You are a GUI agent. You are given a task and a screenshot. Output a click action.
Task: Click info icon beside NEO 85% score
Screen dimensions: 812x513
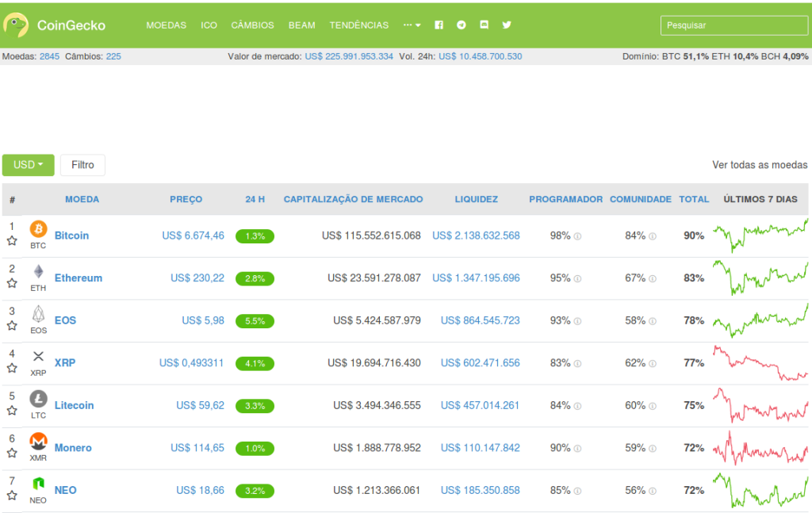(x=577, y=491)
